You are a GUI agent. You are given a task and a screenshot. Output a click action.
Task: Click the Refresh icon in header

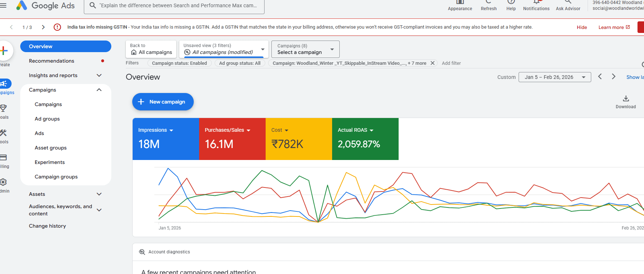489,2
